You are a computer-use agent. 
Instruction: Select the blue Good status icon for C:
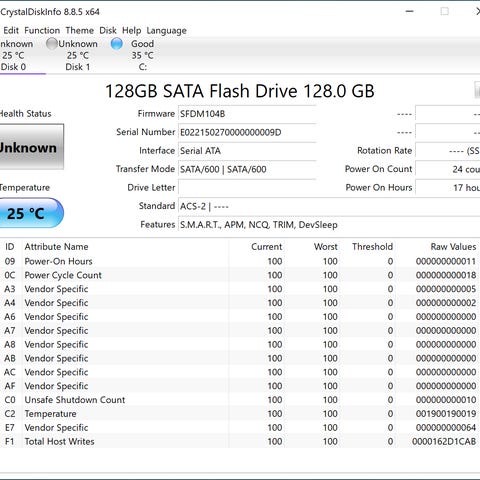point(117,44)
